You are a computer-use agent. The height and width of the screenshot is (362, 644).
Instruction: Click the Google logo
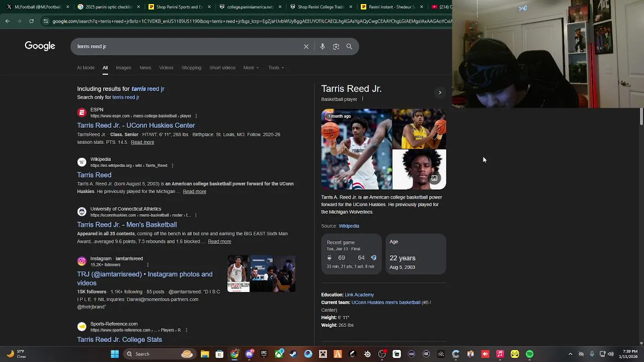click(40, 46)
